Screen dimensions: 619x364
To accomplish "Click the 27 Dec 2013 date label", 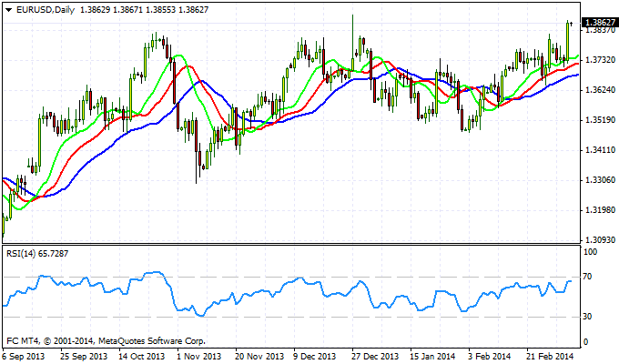I will tap(375, 356).
